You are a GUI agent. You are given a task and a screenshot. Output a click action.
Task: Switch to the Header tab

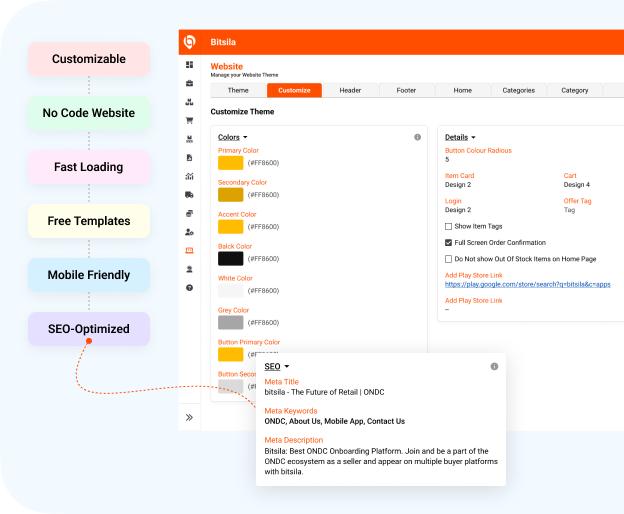pos(350,90)
